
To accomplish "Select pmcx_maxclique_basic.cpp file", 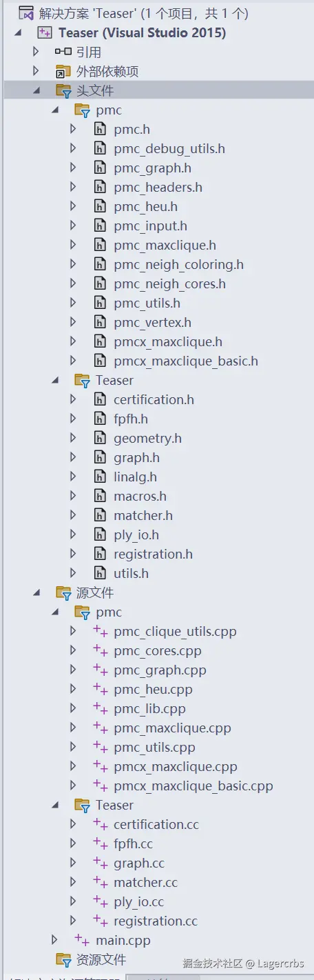I will click(193, 786).
